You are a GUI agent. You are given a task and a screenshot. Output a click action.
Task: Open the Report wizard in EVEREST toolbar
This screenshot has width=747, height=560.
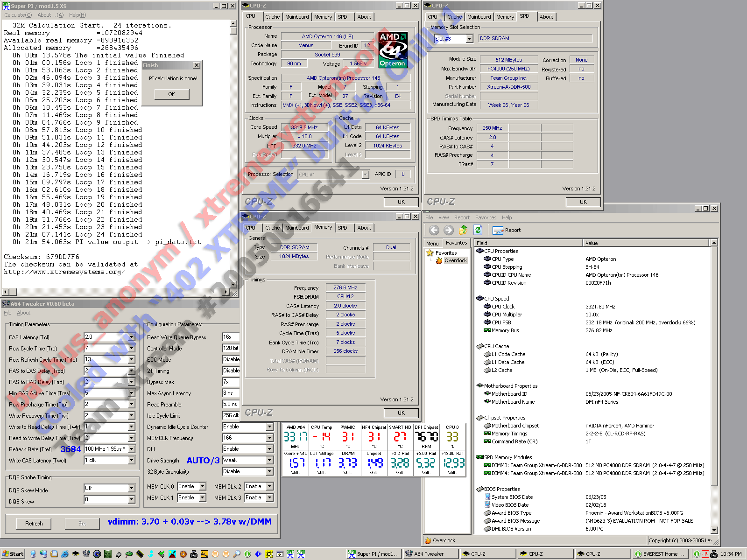(507, 230)
